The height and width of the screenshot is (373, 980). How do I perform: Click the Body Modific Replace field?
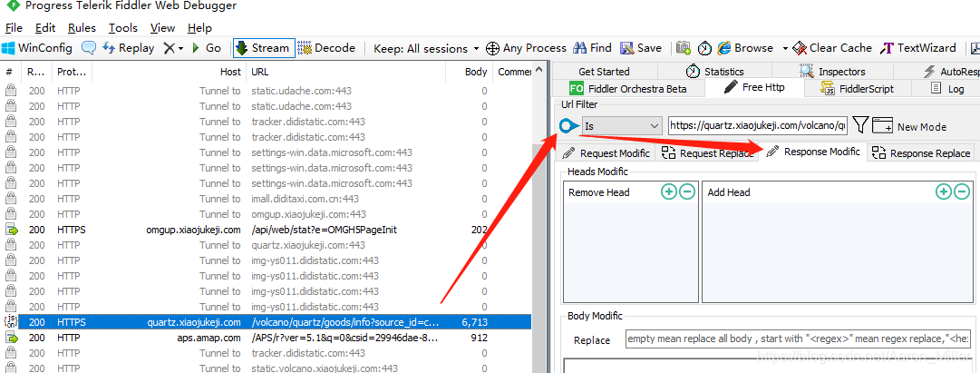coord(799,339)
